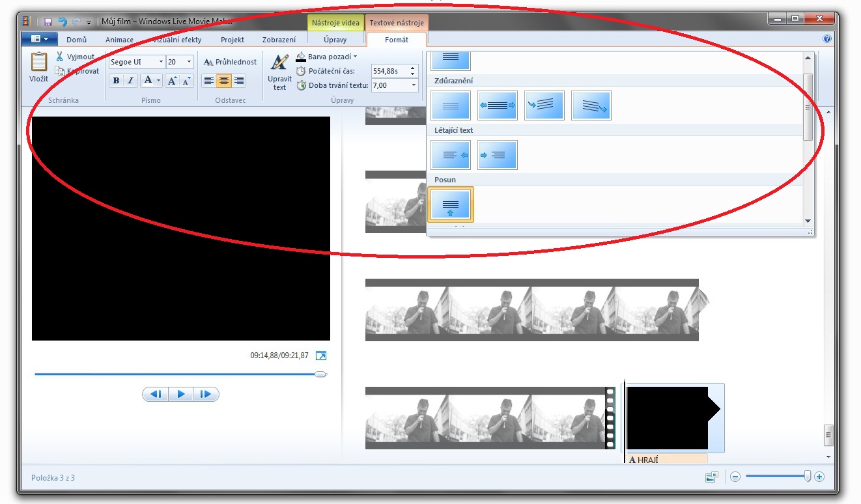
Task: Zoom out the timeline with minus
Action: click(735, 477)
